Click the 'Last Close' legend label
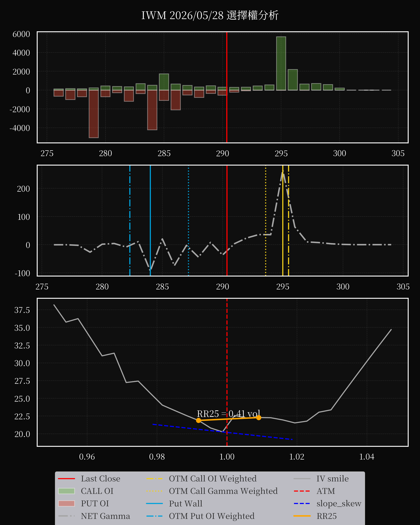The width and height of the screenshot is (420, 525). tap(101, 478)
